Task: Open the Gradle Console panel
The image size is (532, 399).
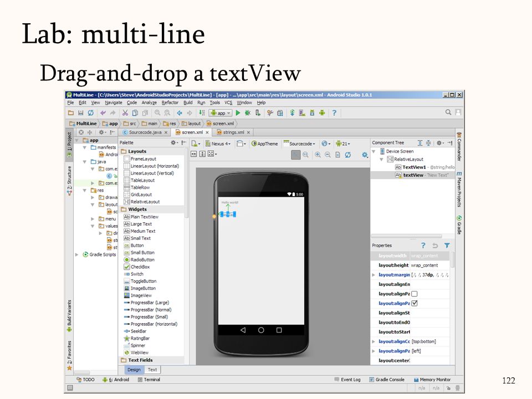Action: tap(386, 380)
